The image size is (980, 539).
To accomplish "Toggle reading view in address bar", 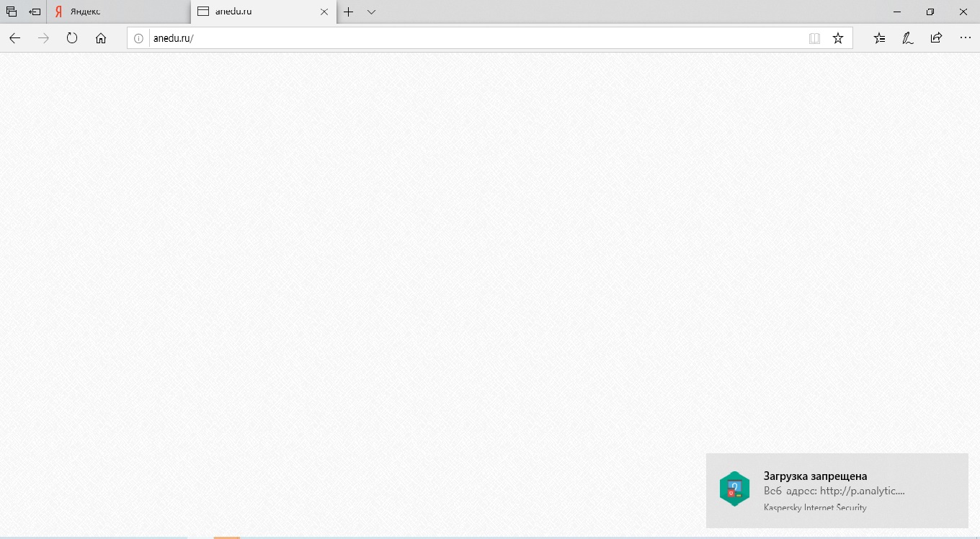I will point(814,38).
